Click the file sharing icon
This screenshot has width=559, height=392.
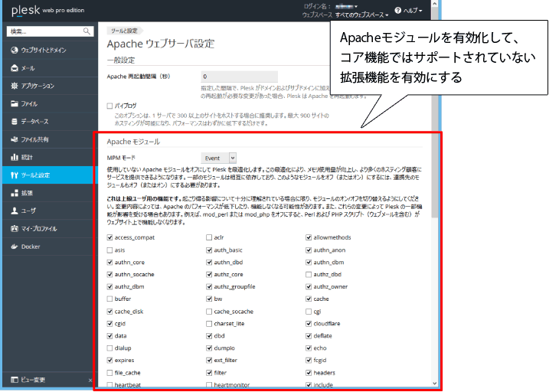pyautogui.click(x=15, y=139)
